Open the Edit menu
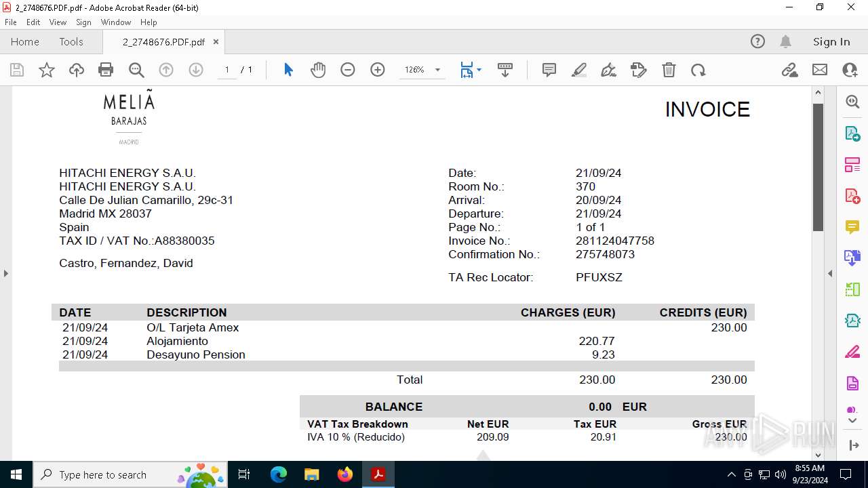Screen dimensions: 868x488 pyautogui.click(x=33, y=22)
